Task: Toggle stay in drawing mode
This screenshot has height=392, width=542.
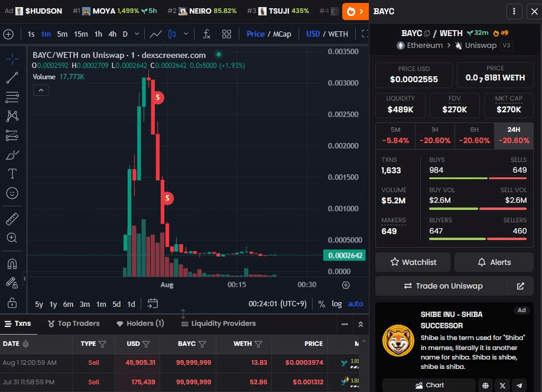Action: pyautogui.click(x=12, y=283)
